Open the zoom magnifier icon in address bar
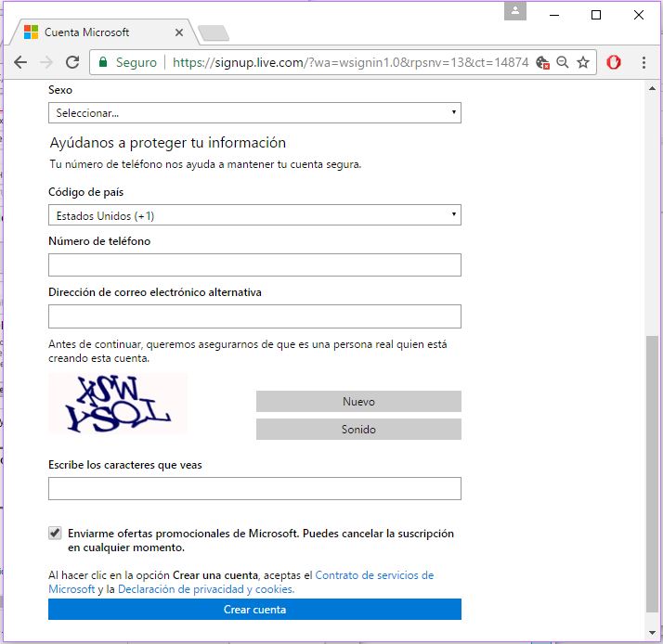 563,62
